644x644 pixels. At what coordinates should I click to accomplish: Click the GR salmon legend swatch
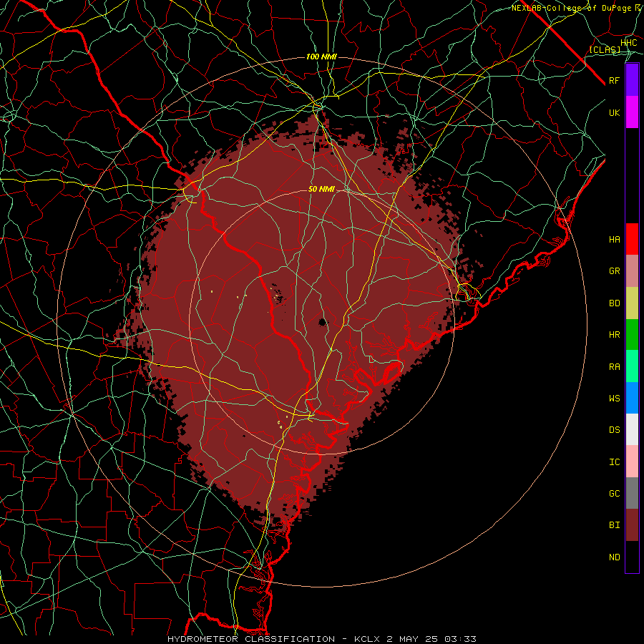pyautogui.click(x=632, y=270)
